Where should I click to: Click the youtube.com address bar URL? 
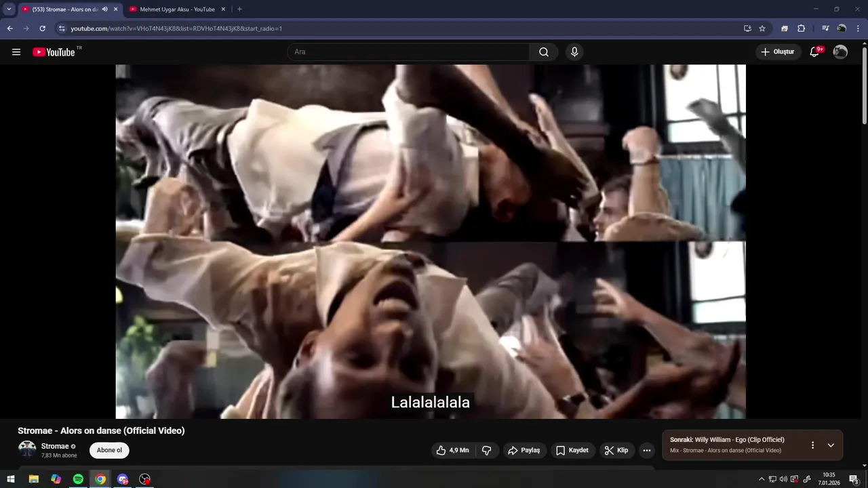176,28
